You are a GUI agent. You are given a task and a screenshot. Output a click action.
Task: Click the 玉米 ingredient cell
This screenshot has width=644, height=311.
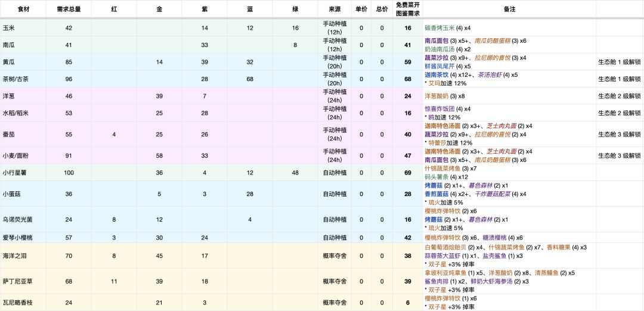tap(23, 28)
